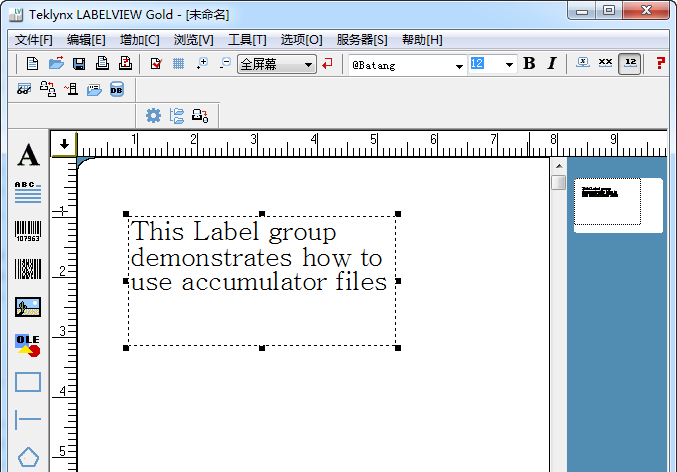Click the red question mark help button
Screen dimensions: 677x472
tap(660, 64)
